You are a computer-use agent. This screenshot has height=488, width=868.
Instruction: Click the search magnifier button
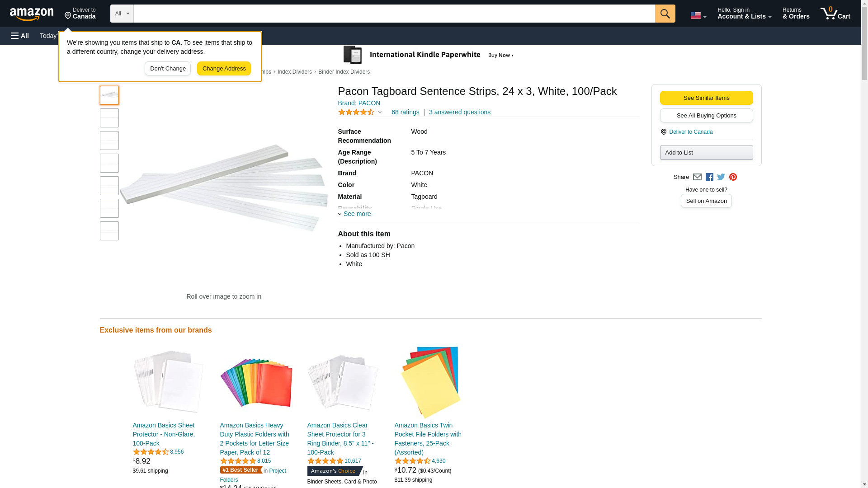(x=665, y=14)
